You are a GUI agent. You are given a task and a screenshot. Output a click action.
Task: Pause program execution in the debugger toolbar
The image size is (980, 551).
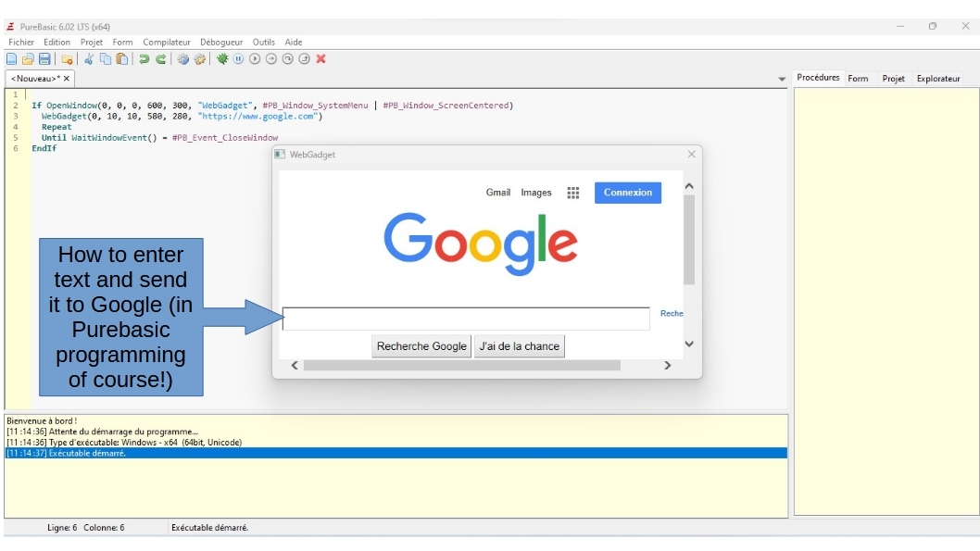click(x=238, y=58)
